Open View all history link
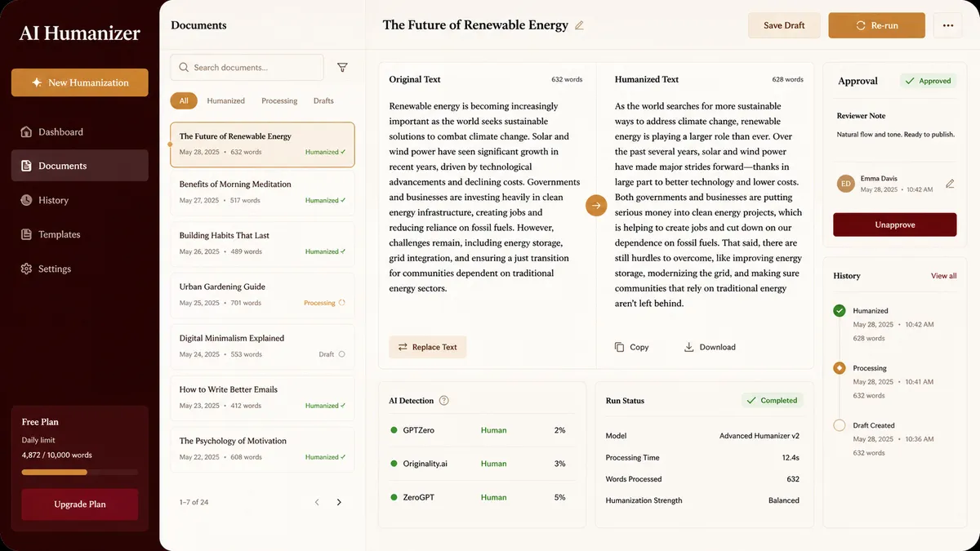980x551 pixels. pos(943,276)
